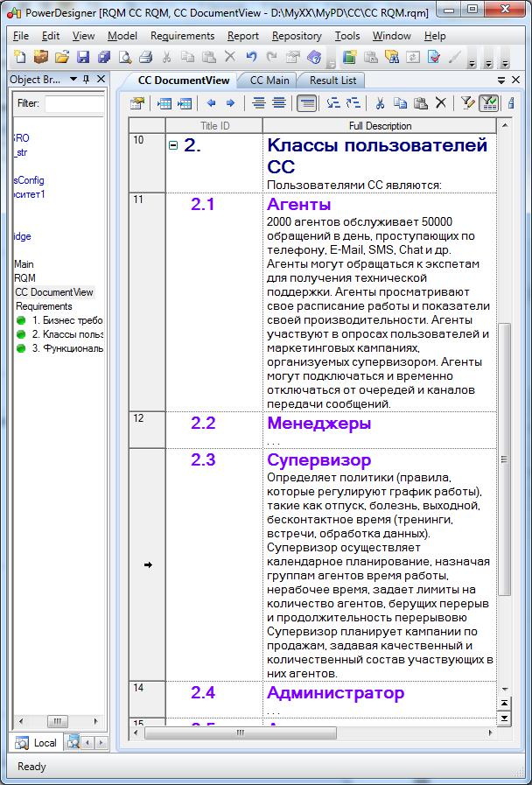Click the Add Row icon in document toolbar
532x785 pixels.
(x=185, y=103)
